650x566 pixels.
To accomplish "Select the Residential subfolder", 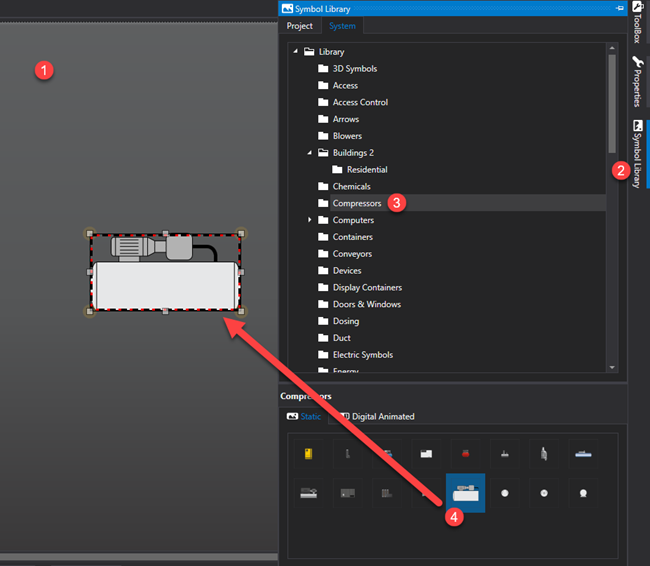I will (366, 170).
